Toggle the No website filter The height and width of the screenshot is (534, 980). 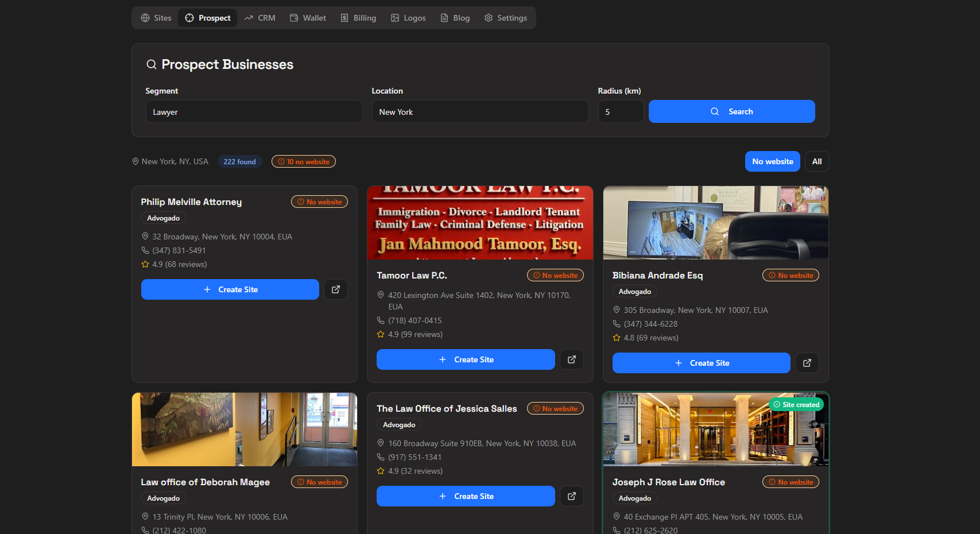772,161
